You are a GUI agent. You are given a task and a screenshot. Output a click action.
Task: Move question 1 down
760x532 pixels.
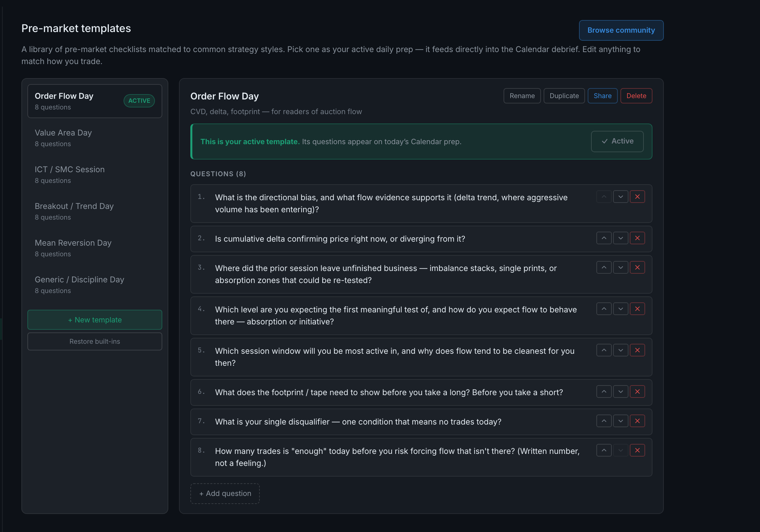620,197
